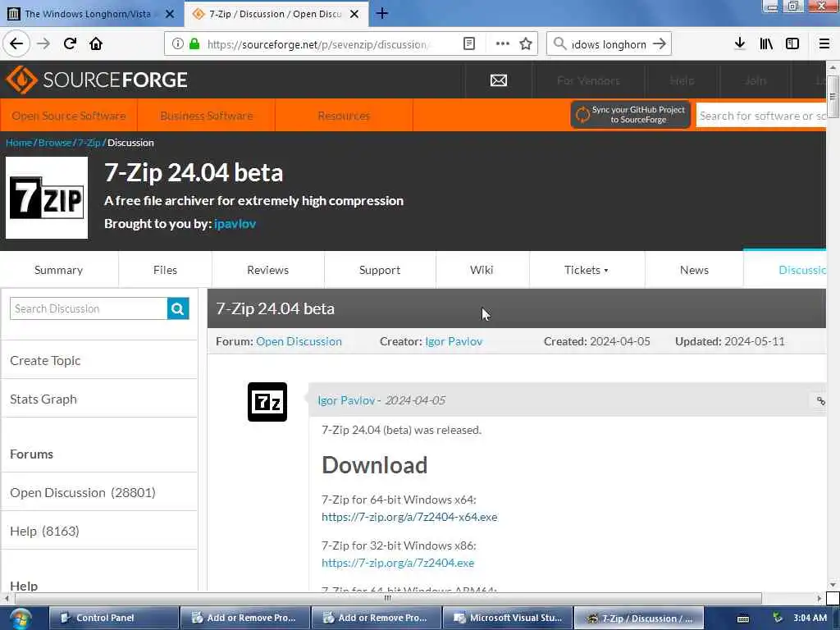This screenshot has width=840, height=630.
Task: Open the envelope mail icon in header
Action: click(x=498, y=80)
